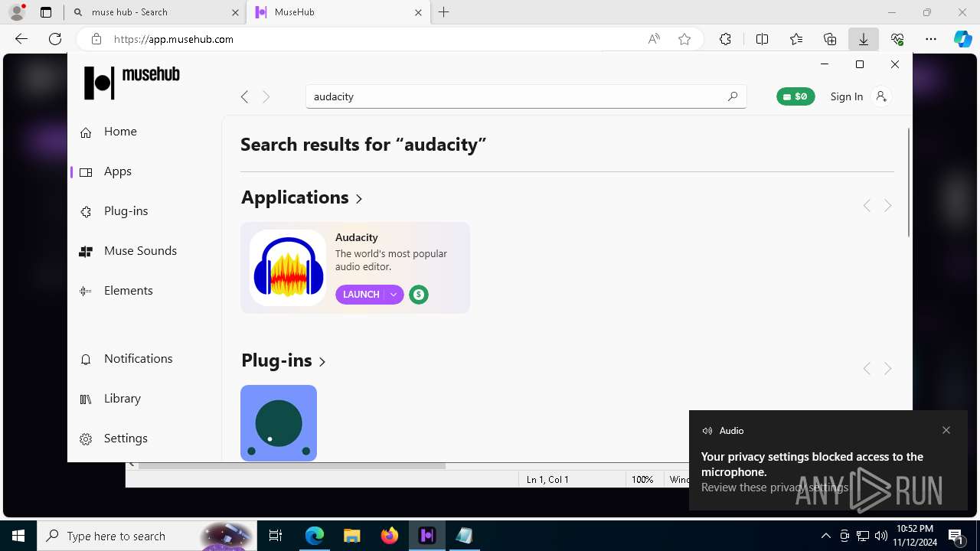
Task: Toggle browser split screen
Action: click(762, 39)
